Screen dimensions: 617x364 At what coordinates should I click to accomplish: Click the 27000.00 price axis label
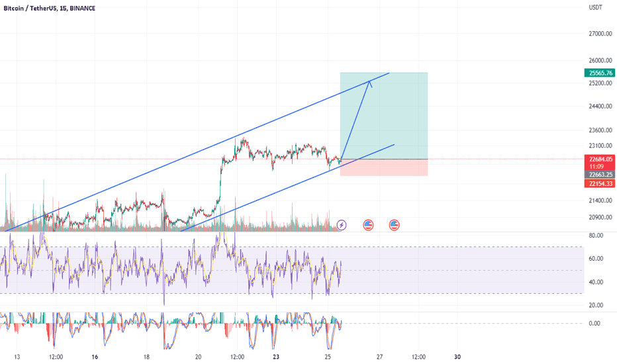coord(600,34)
